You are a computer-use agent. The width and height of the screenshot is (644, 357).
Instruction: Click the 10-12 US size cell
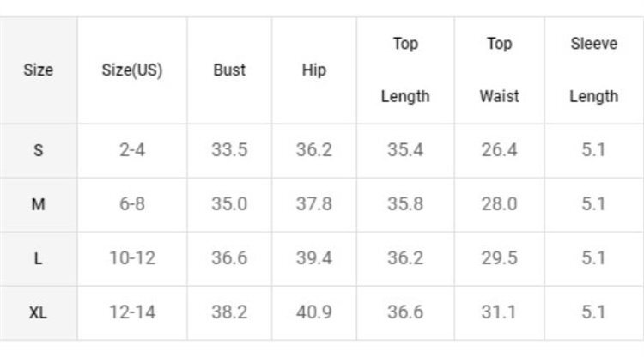tap(131, 258)
